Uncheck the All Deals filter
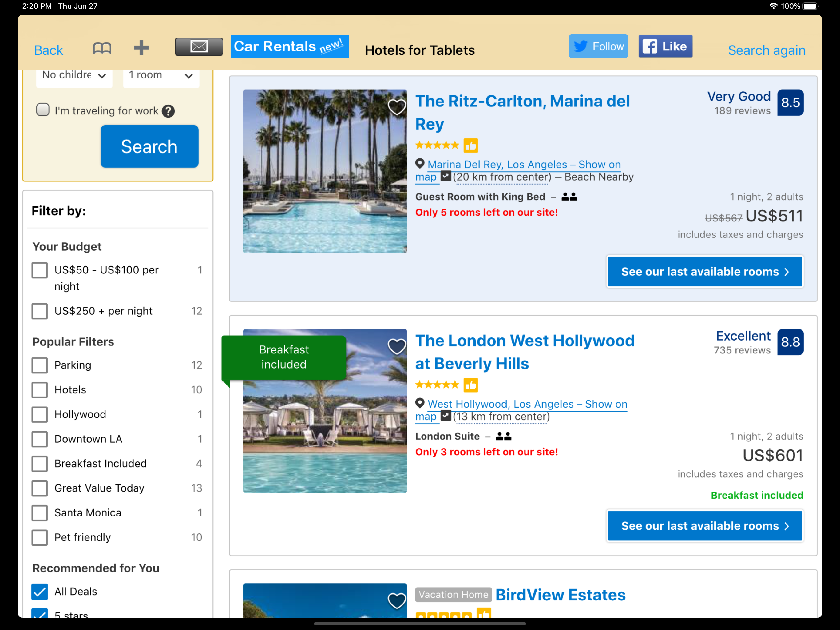Screen dimensions: 840x630 click(40, 592)
